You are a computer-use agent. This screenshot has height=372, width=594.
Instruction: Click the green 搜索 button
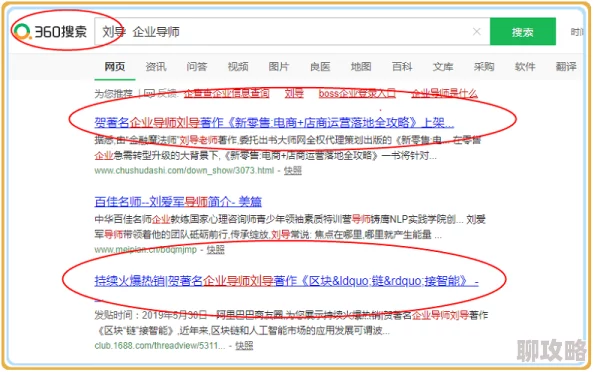point(523,31)
